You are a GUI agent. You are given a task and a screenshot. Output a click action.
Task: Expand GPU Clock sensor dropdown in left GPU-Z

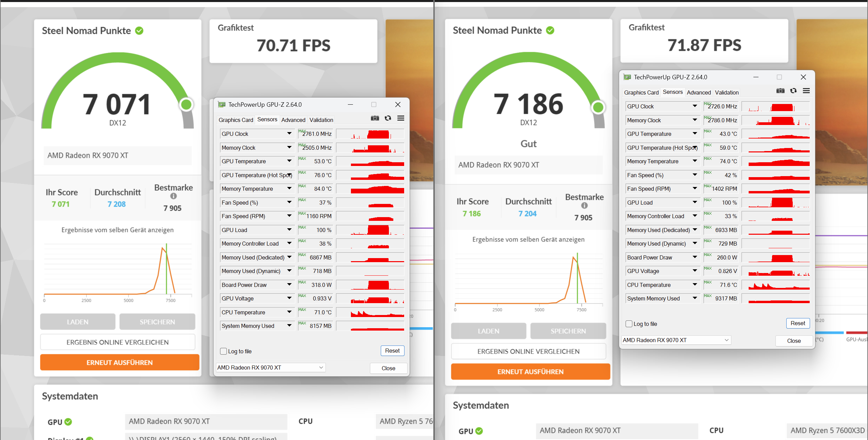tap(289, 134)
